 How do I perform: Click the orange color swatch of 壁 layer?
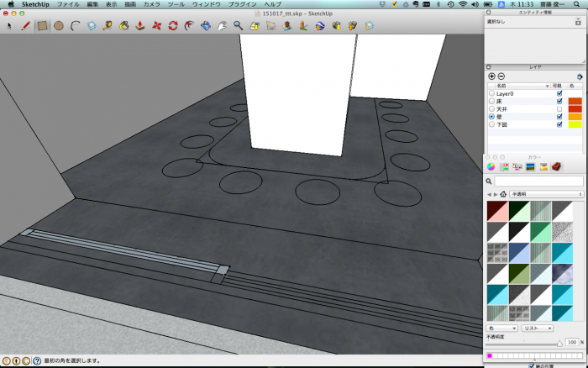(575, 116)
